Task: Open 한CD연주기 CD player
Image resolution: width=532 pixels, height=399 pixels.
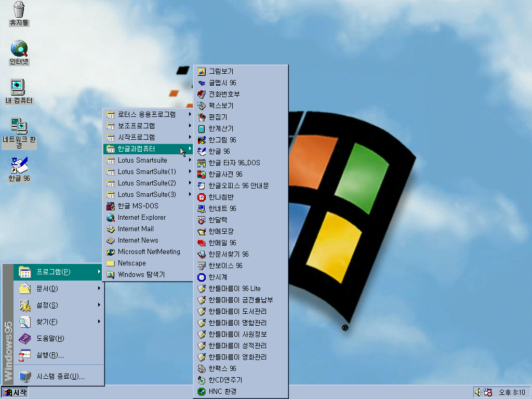Action: (241, 380)
